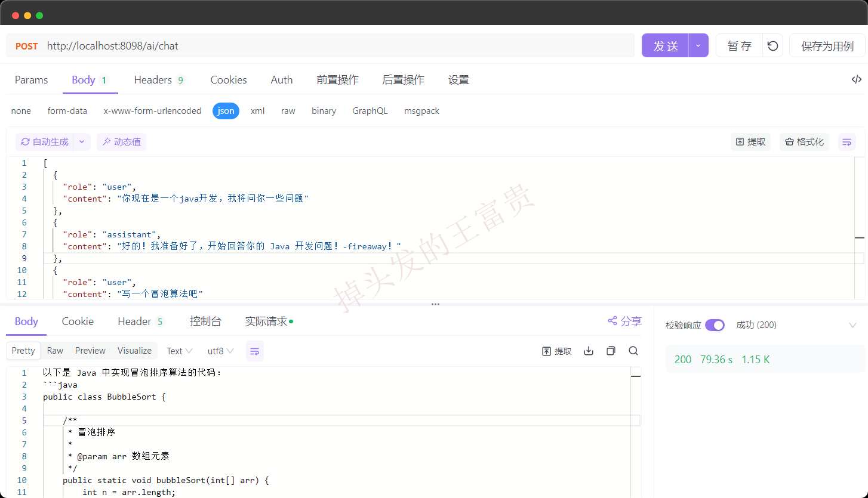Click the response viewer minimap scrollbar
Viewport: 868px width, 498px height.
coord(636,432)
